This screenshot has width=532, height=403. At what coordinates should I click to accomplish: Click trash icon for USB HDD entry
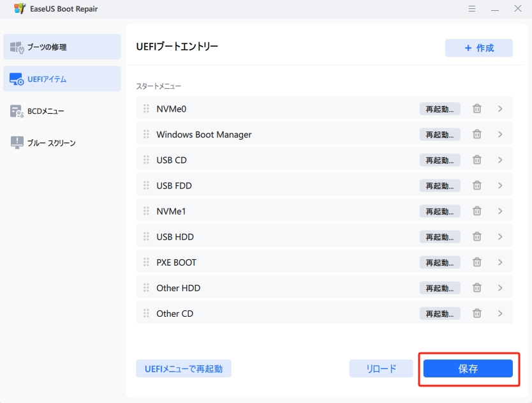click(x=477, y=237)
